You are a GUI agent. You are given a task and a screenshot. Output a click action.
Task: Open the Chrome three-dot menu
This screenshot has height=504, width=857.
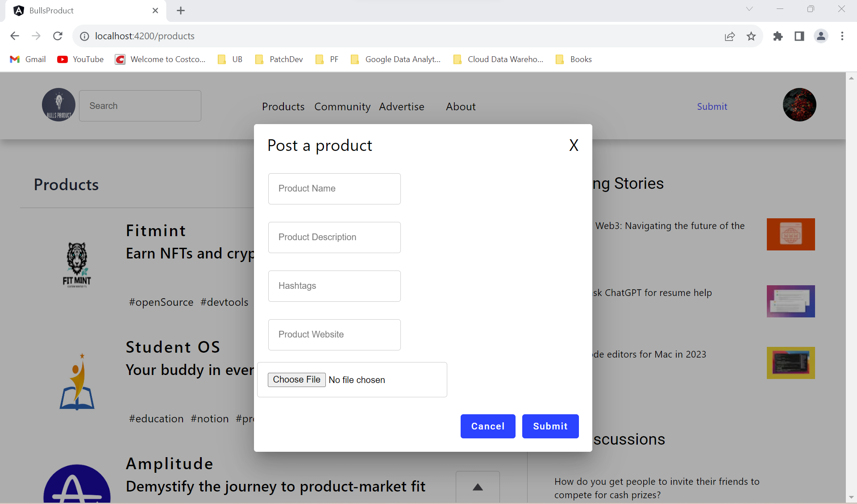[x=842, y=36]
